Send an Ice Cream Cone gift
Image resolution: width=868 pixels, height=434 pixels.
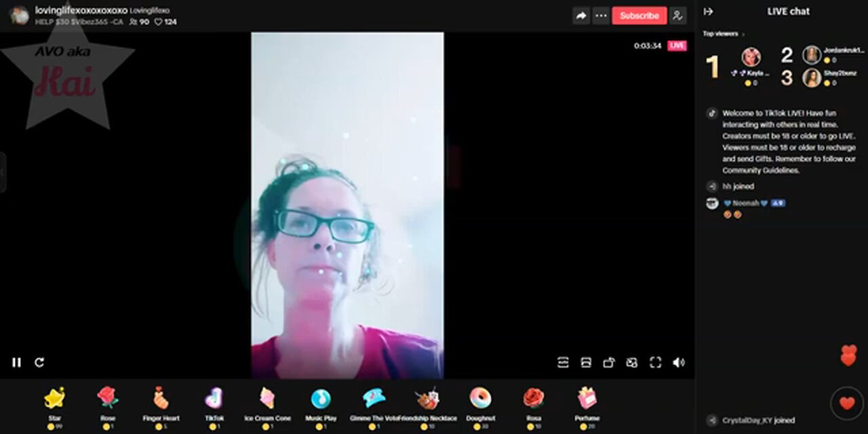[x=267, y=408]
